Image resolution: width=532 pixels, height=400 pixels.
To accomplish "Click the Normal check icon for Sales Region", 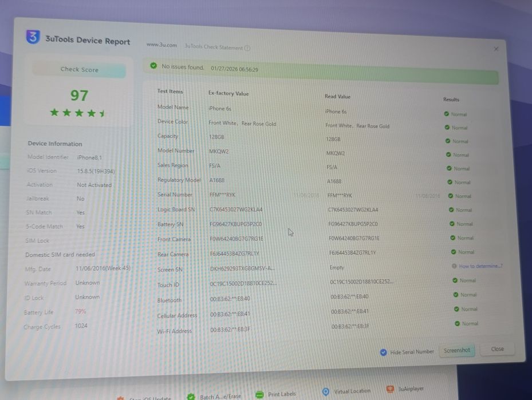I will pos(449,168).
